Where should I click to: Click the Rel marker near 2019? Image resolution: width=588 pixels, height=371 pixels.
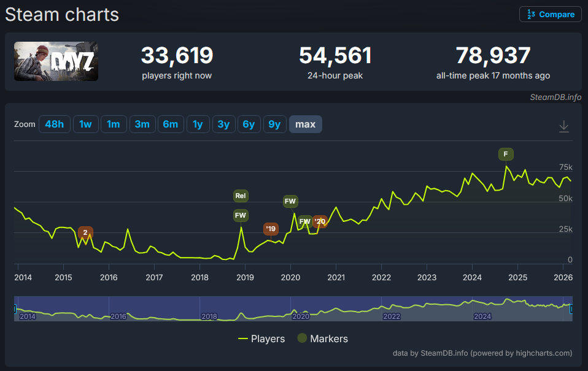pos(241,196)
